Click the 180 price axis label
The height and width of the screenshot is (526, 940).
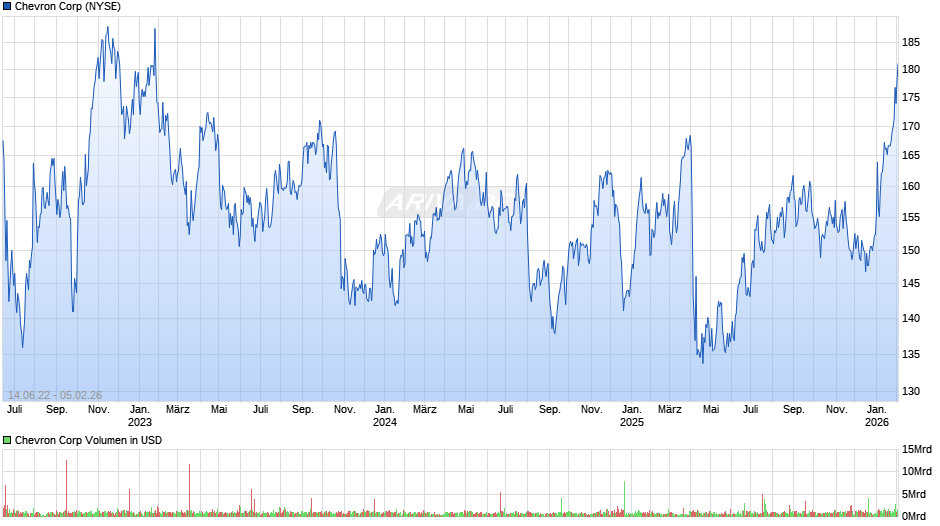pyautogui.click(x=911, y=70)
